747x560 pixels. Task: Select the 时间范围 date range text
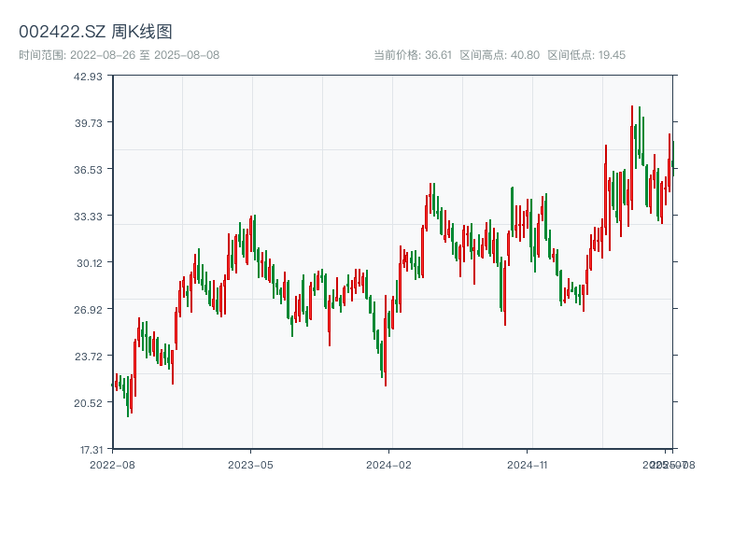tap(119, 55)
